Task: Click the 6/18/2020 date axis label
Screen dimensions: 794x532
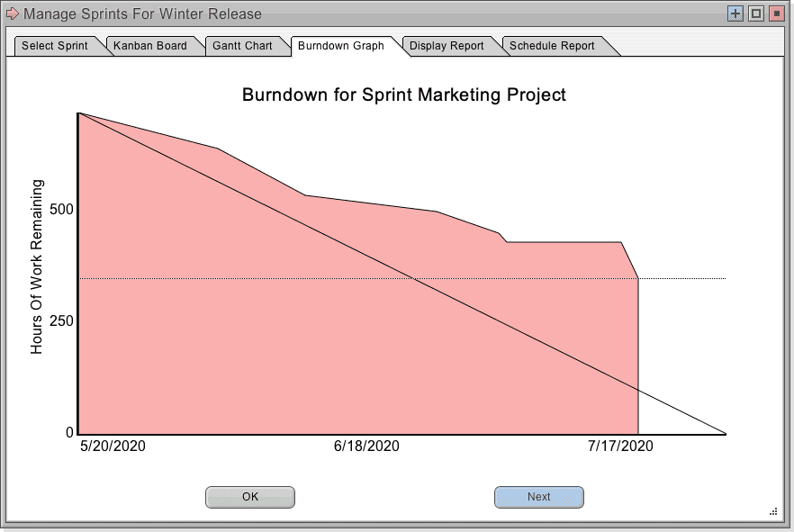Action: pos(366,446)
